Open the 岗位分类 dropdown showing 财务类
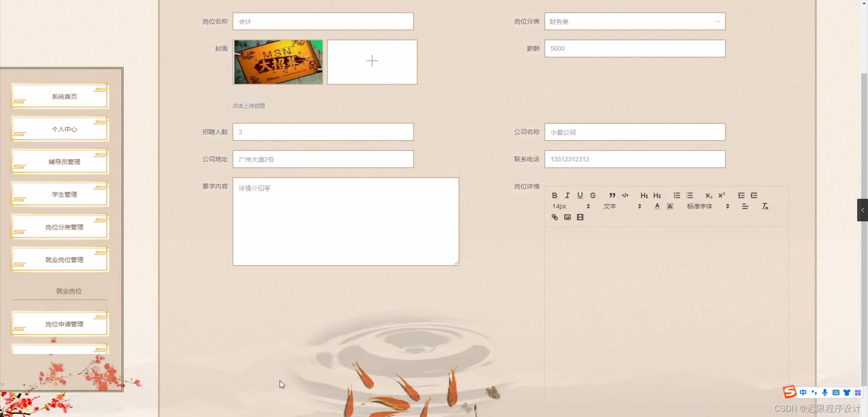This screenshot has width=868, height=417. 635,21
